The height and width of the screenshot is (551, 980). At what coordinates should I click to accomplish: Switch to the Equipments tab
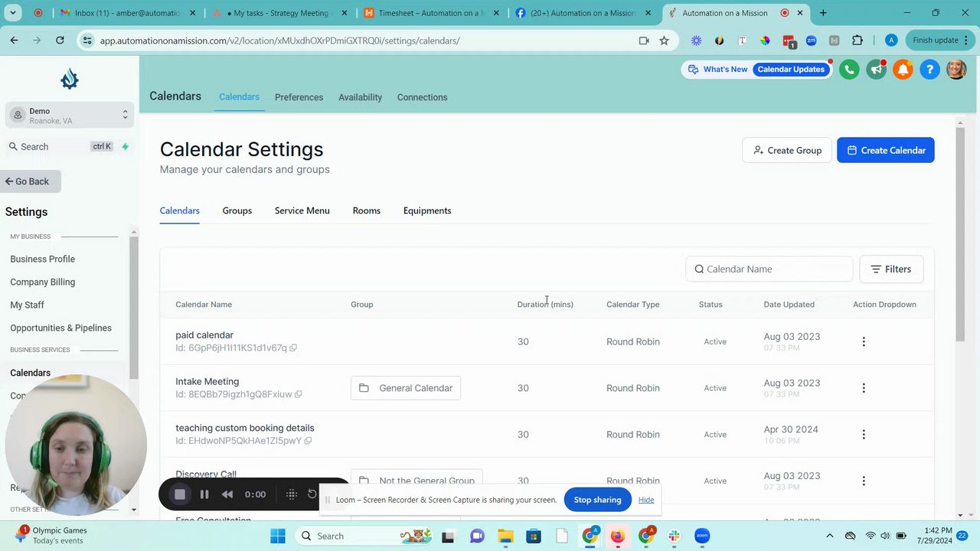(x=427, y=210)
